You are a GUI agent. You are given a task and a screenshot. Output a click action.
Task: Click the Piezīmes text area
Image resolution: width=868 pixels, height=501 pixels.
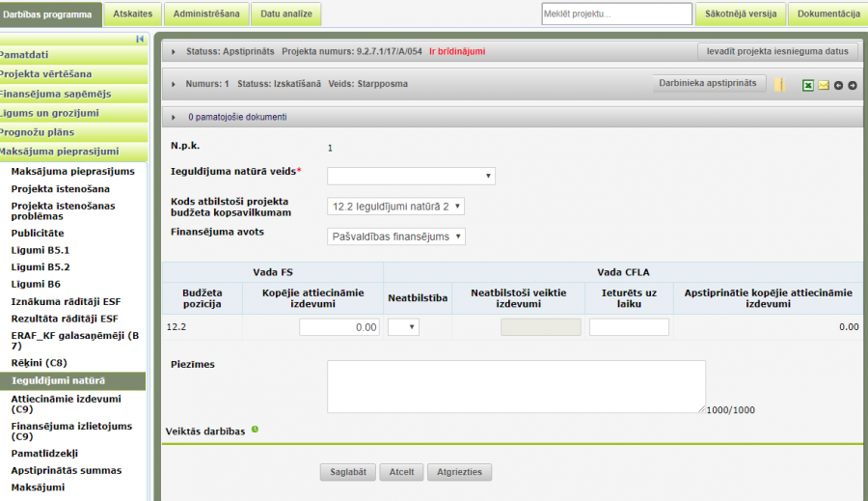point(516,386)
